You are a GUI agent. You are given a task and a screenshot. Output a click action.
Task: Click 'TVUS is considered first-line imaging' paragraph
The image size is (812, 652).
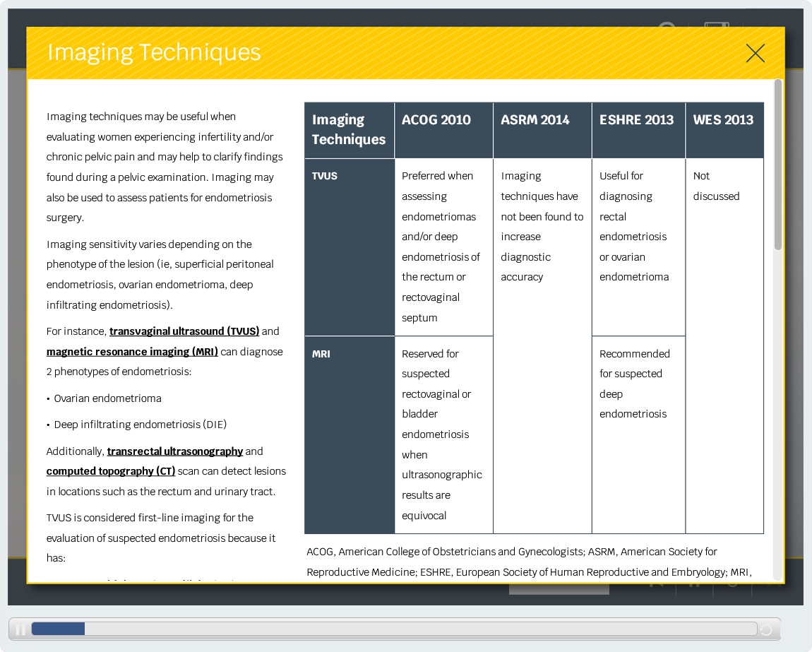[161, 538]
